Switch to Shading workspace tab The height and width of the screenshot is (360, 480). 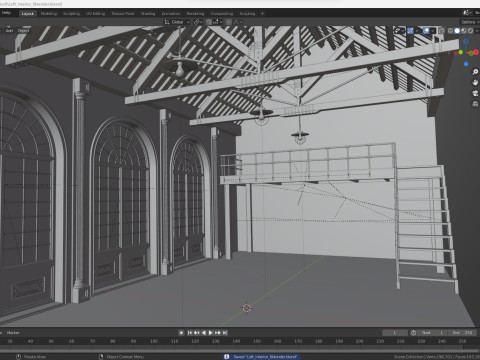point(148,14)
